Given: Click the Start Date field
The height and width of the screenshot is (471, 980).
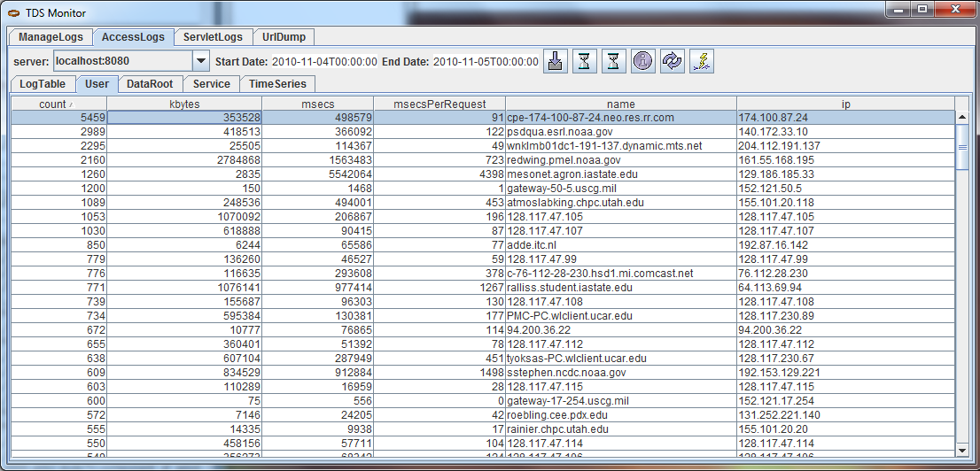Looking at the screenshot, I should point(323,62).
